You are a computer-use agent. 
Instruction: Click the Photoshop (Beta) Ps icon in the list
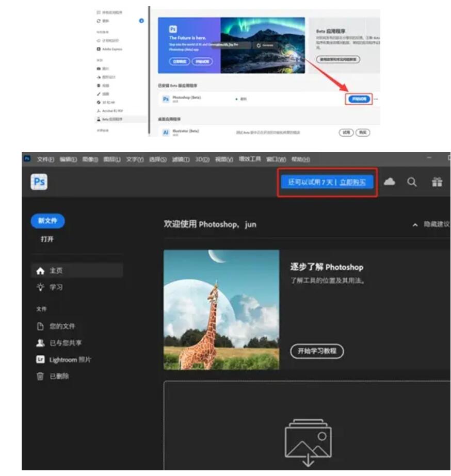point(166,99)
